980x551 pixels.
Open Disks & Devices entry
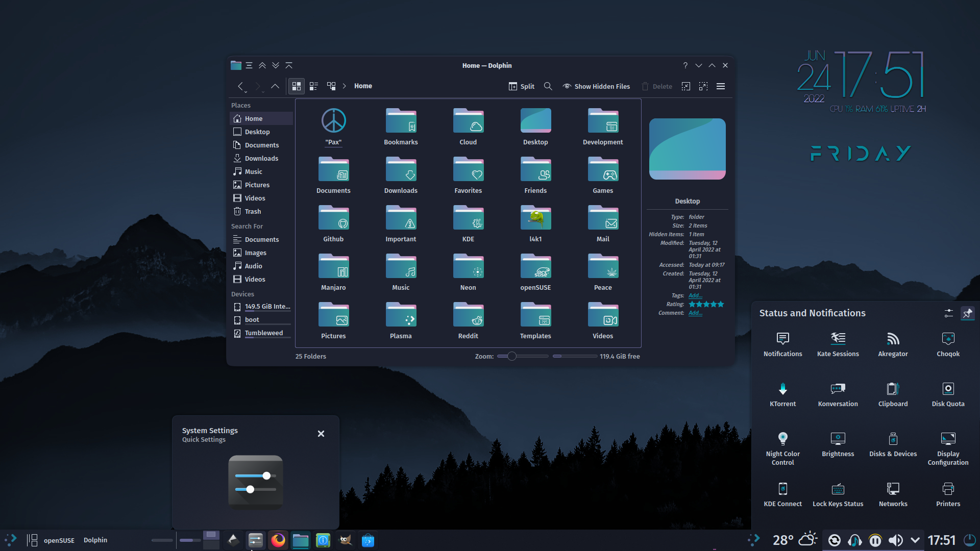(x=893, y=444)
